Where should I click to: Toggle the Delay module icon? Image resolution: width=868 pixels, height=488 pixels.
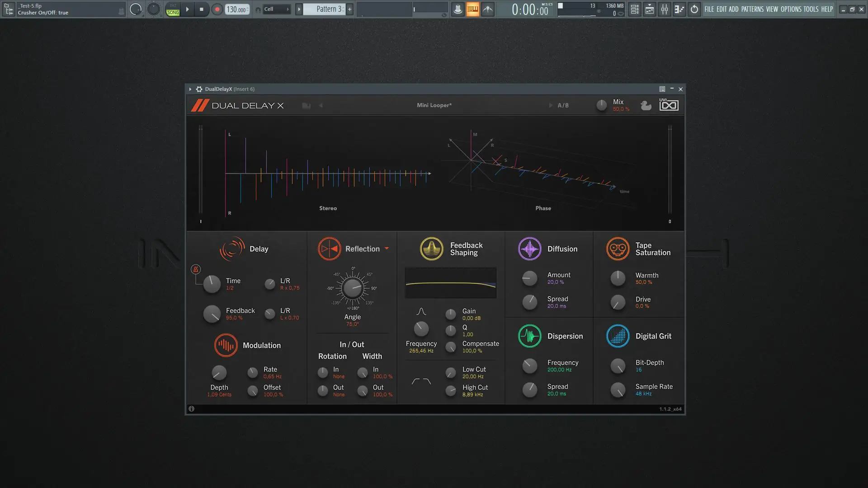(x=232, y=249)
